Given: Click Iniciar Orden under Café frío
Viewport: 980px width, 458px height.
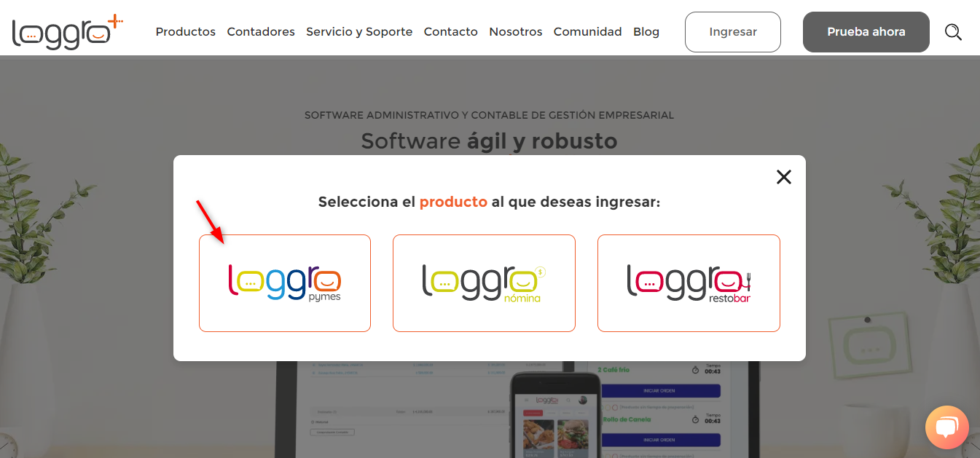Looking at the screenshot, I should [x=660, y=390].
